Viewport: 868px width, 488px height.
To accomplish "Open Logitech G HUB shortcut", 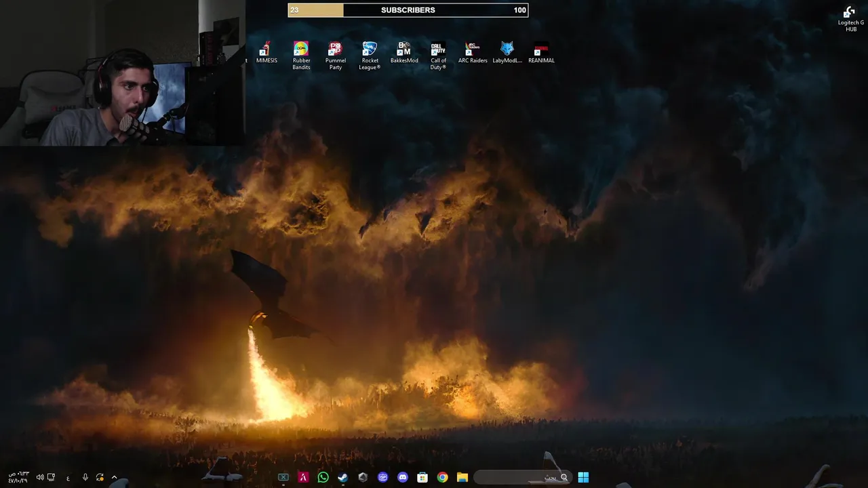I will (x=850, y=19).
